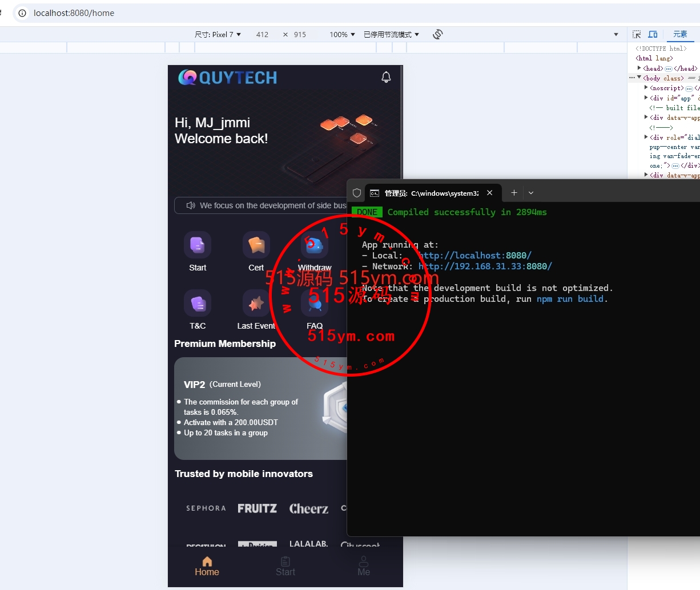Switch to the bottom Start tab
Screen dimensions: 700x590
point(285,566)
